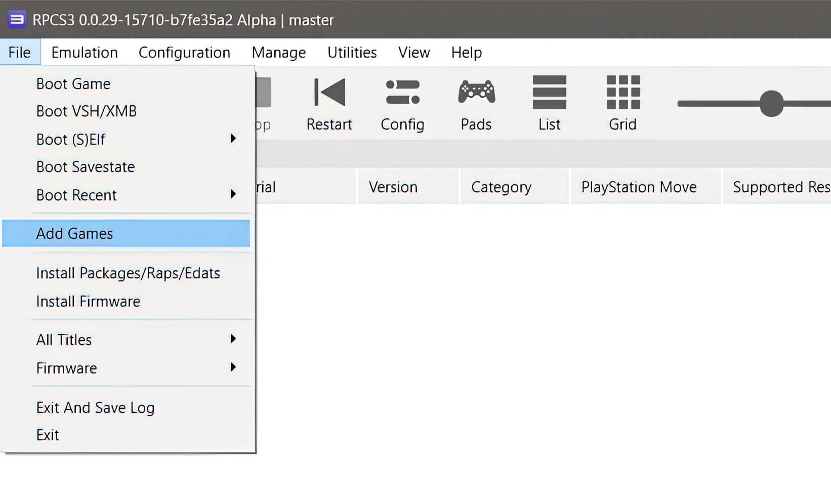Select Exit And Save Log
This screenshot has height=504, width=831.
tap(95, 407)
